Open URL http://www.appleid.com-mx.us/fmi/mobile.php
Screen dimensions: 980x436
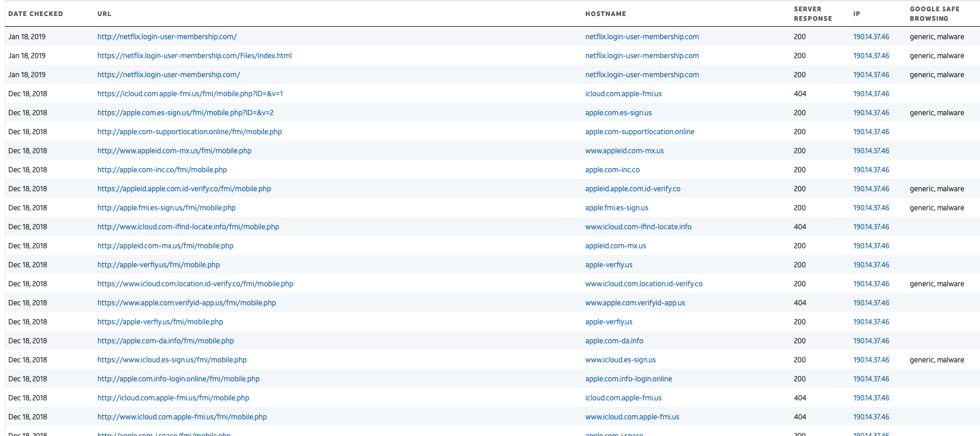(174, 151)
